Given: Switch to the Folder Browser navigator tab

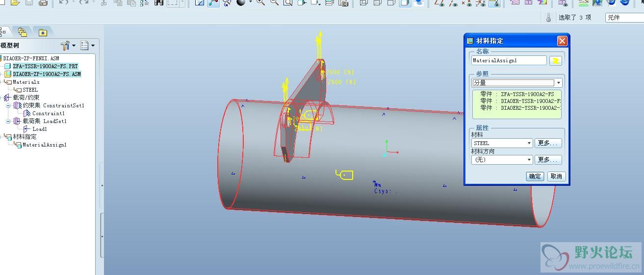Looking at the screenshot, I should (23, 32).
